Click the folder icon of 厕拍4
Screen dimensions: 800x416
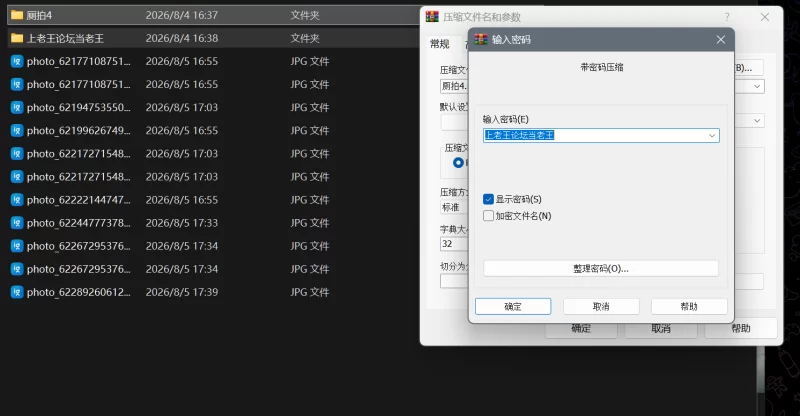(x=17, y=15)
